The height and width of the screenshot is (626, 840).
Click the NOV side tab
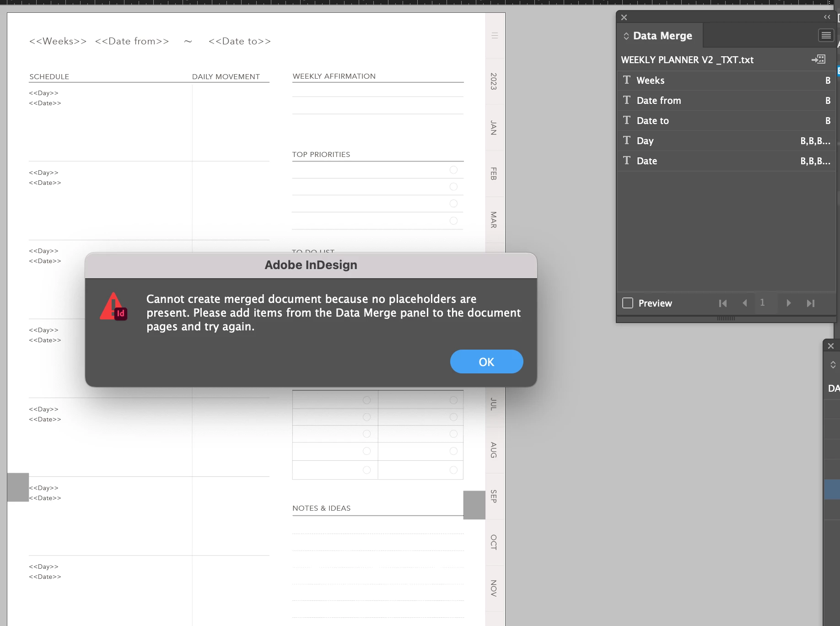coord(494,588)
